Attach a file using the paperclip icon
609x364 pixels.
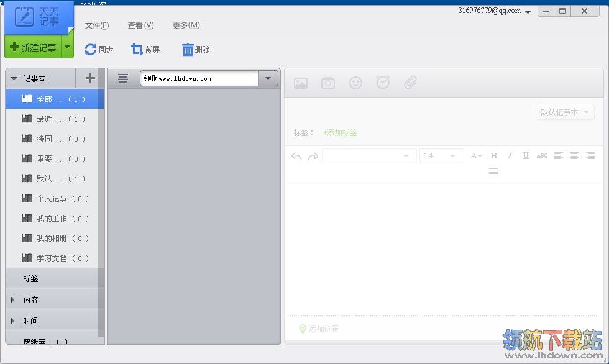(x=410, y=83)
